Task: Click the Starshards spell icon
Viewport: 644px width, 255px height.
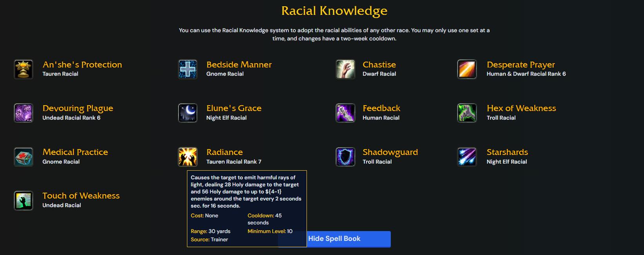Action: pyautogui.click(x=467, y=157)
